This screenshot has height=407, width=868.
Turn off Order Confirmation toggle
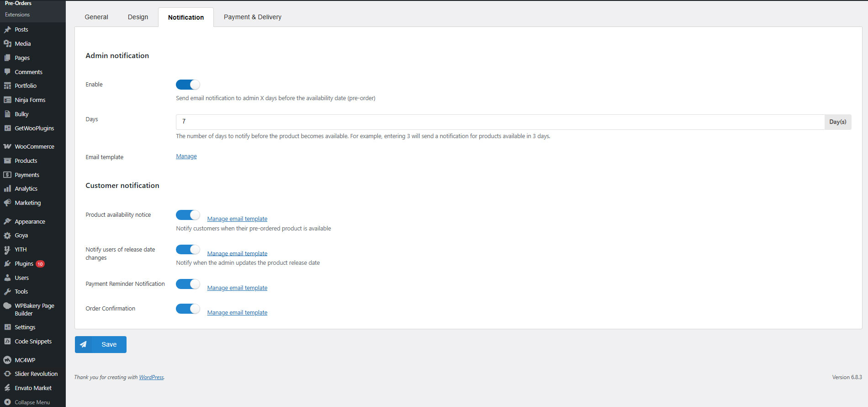(x=188, y=309)
